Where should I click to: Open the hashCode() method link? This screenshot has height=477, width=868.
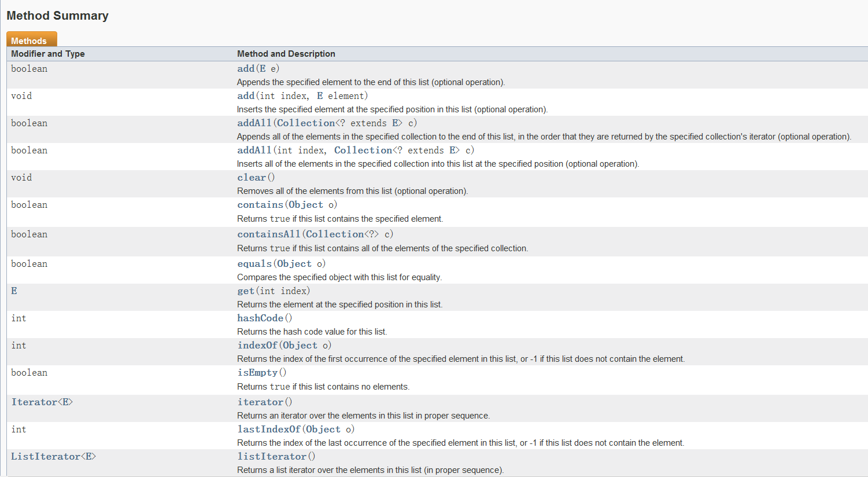pyautogui.click(x=260, y=318)
